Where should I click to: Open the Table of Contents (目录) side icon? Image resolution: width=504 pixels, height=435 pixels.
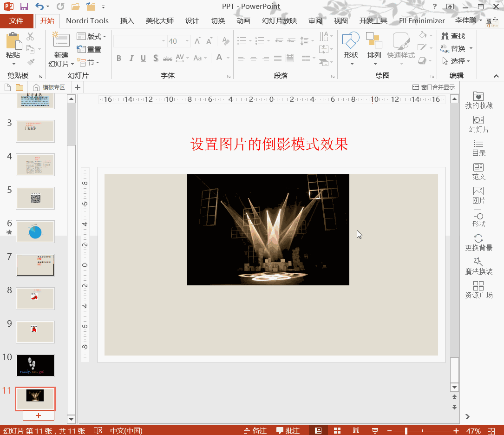478,148
